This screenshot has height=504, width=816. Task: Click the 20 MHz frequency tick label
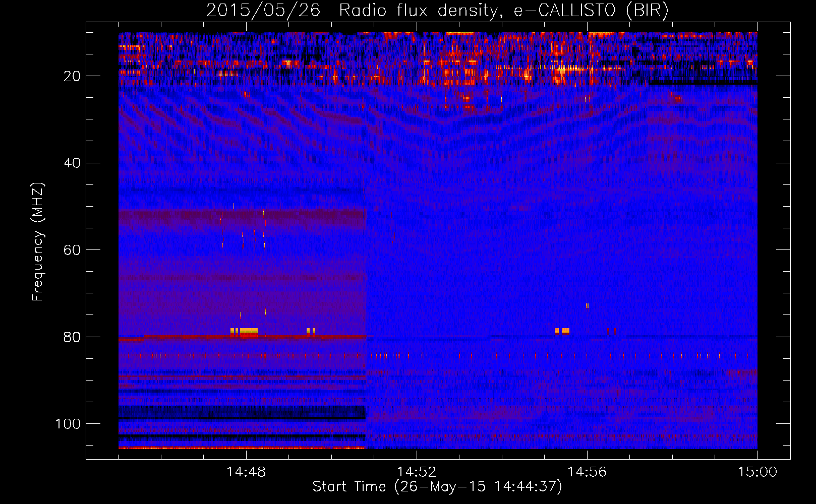tap(72, 76)
